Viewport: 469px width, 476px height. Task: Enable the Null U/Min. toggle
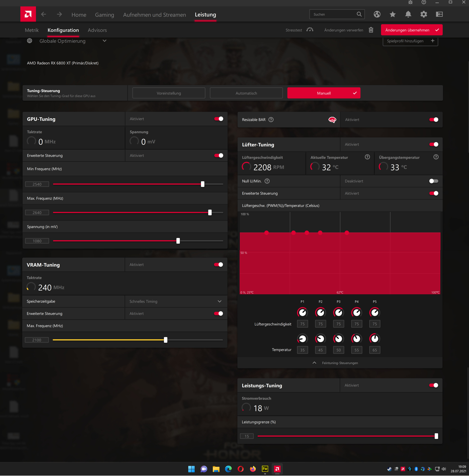(433, 181)
